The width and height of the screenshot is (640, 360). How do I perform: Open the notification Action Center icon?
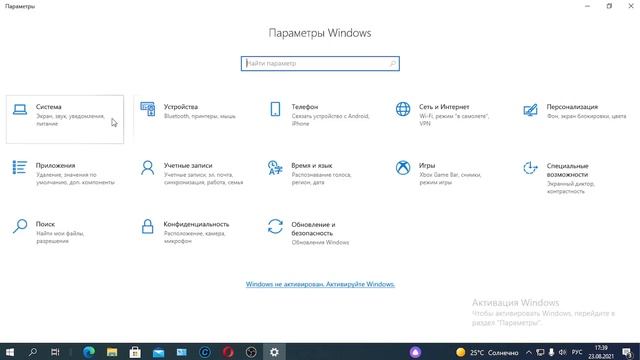(x=628, y=352)
